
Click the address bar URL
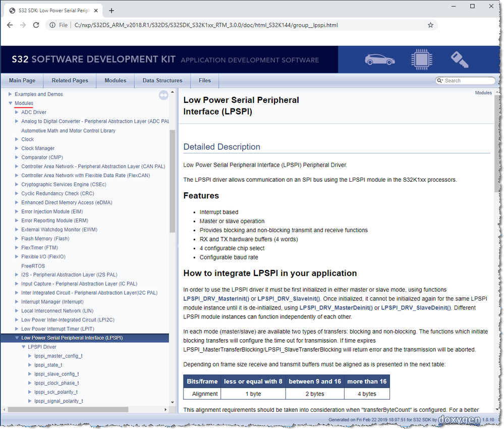pos(206,25)
